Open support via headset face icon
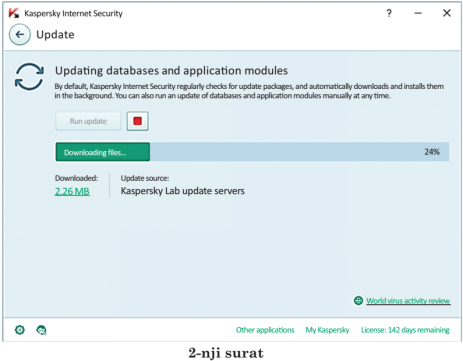The width and height of the screenshot is (463, 361). point(41,330)
